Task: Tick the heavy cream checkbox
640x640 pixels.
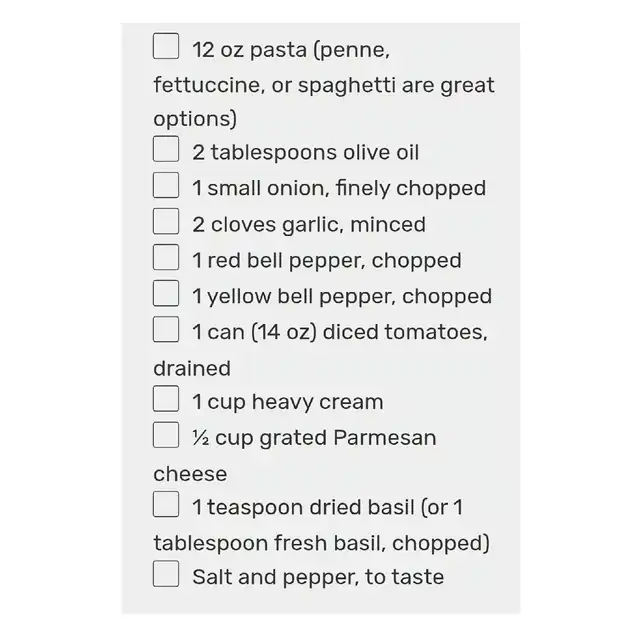Action: click(x=166, y=400)
